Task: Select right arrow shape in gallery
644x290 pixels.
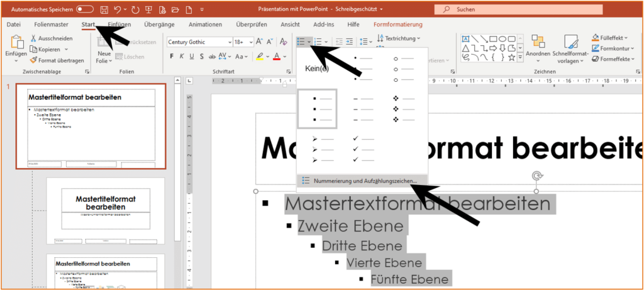Action: click(x=493, y=48)
